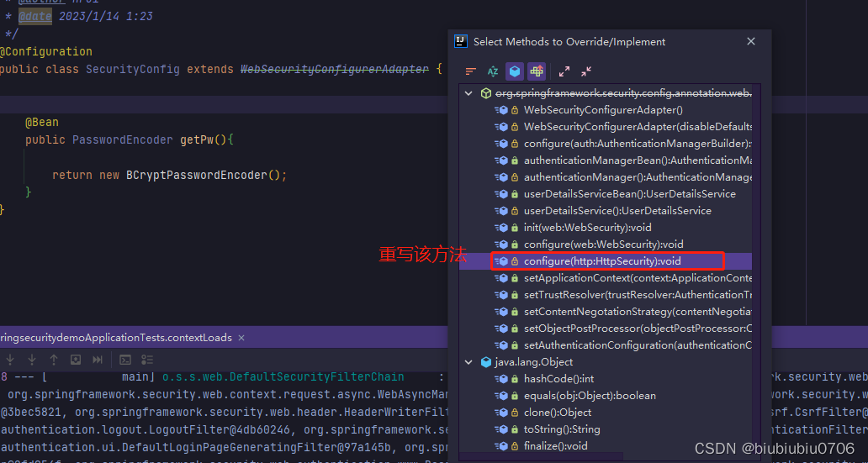This screenshot has height=463, width=868.
Task: Click the orange sort-lines icon in dialog toolbar
Action: pos(470,71)
